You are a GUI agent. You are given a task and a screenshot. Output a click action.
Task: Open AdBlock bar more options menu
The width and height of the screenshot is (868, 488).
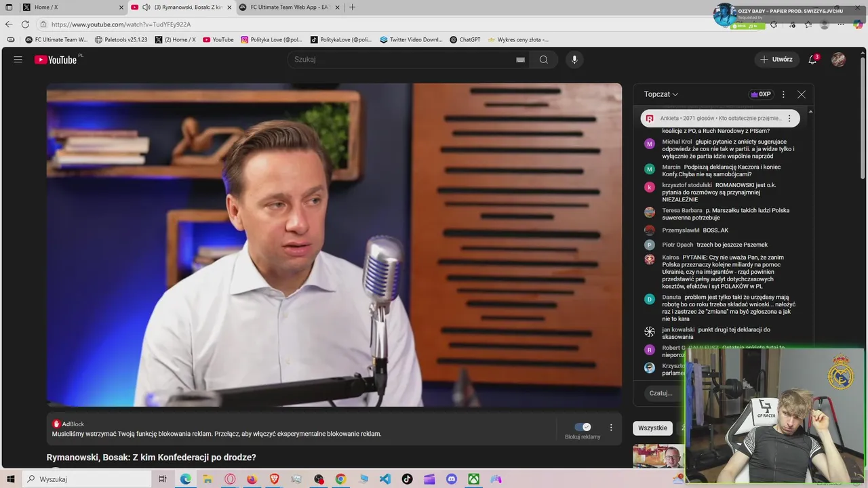tap(611, 428)
